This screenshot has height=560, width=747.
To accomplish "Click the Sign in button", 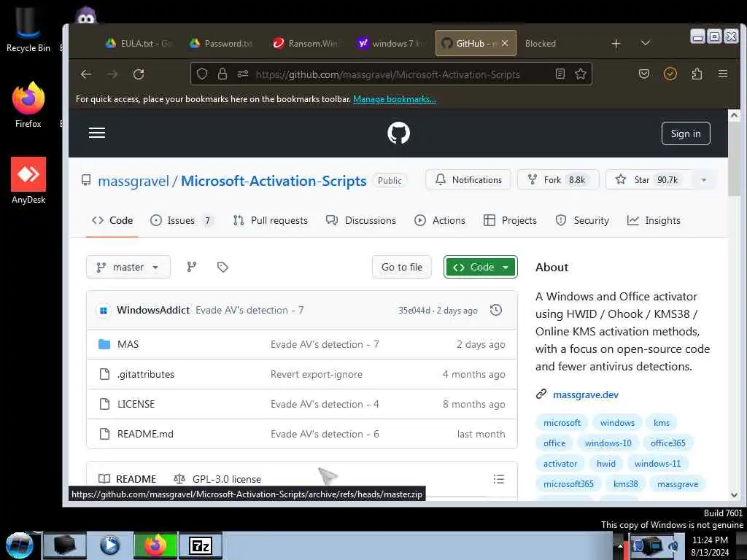I will pyautogui.click(x=686, y=134).
